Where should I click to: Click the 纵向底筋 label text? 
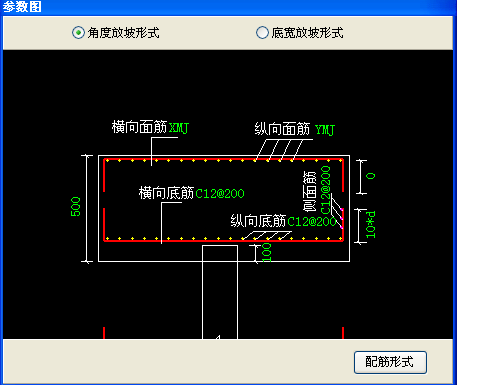click(x=258, y=221)
